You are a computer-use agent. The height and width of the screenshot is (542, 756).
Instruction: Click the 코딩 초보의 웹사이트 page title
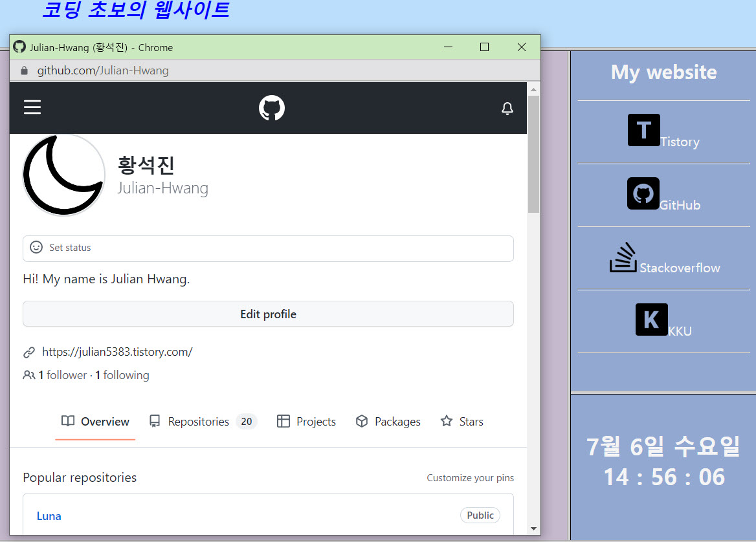pyautogui.click(x=136, y=10)
